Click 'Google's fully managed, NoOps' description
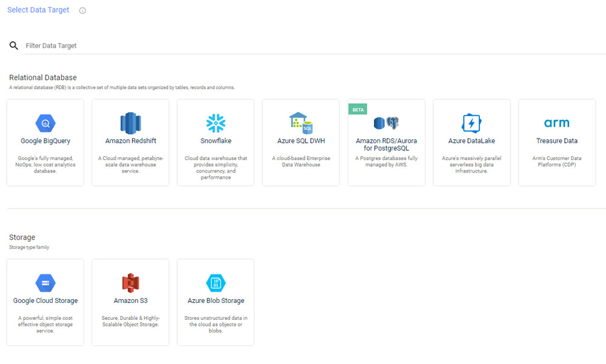This screenshot has height=364, width=606. 45,165
